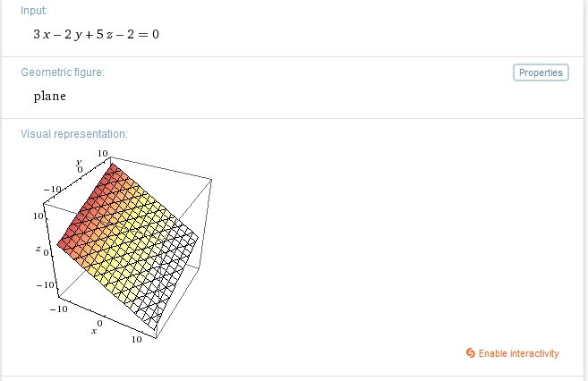588x381 pixels.
Task: Click the "Visual representation:" heading
Action: pyautogui.click(x=74, y=134)
